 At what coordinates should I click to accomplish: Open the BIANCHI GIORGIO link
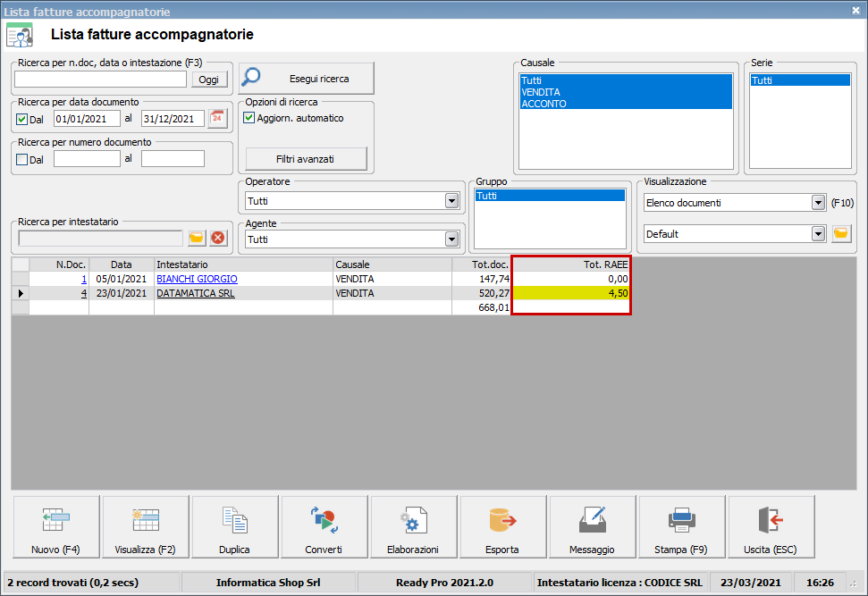tap(197, 279)
